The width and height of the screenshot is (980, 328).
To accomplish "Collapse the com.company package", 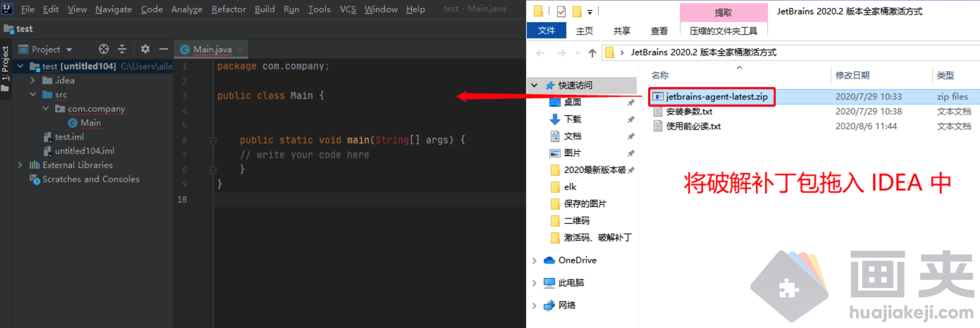I will (45, 108).
